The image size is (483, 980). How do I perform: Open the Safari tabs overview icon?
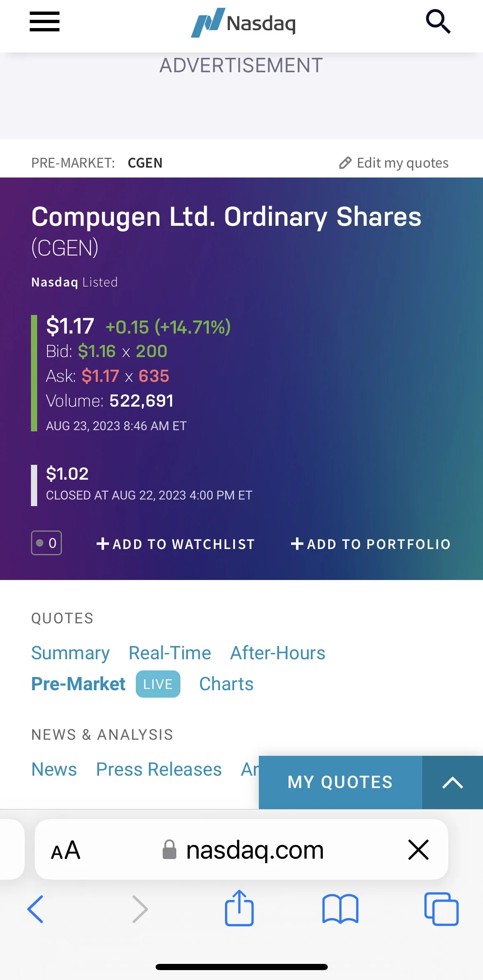(441, 909)
